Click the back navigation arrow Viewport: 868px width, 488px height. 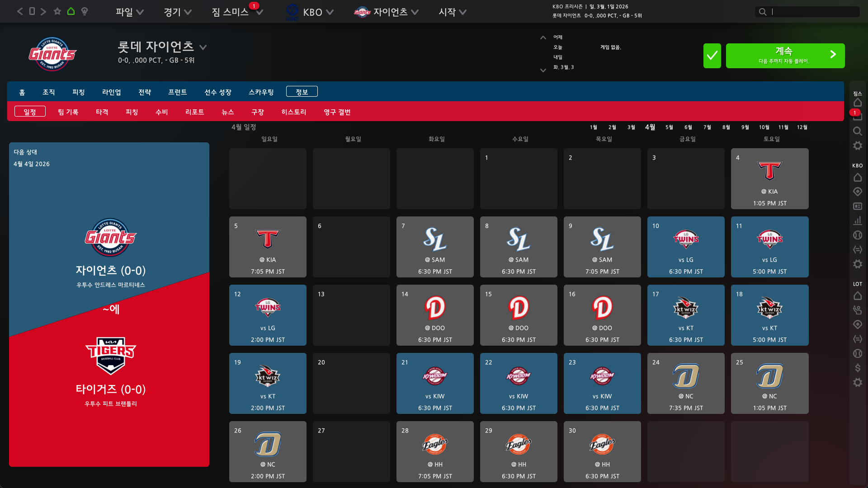click(20, 11)
